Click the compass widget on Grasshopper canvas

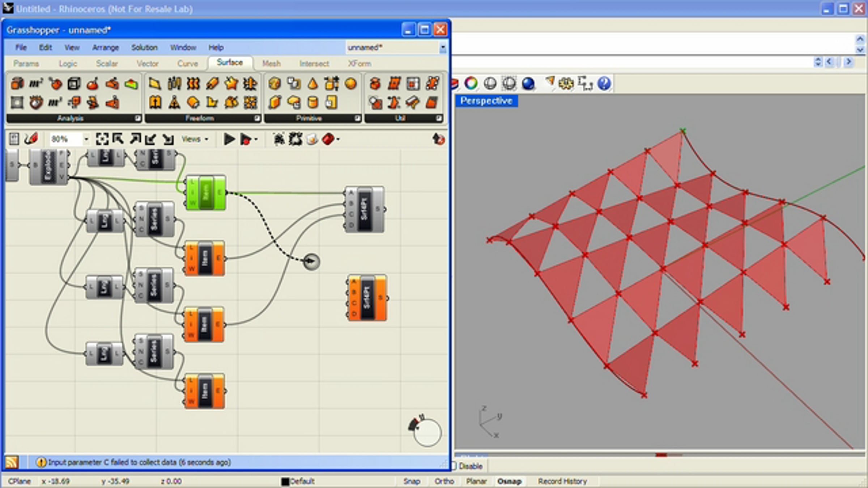(x=425, y=431)
